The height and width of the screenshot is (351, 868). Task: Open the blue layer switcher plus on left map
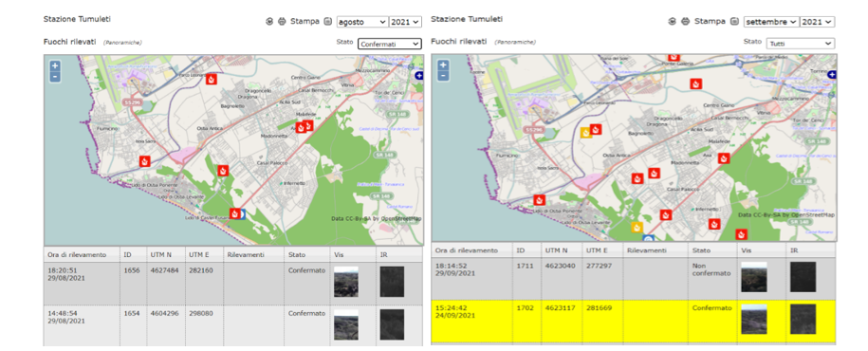(x=418, y=76)
